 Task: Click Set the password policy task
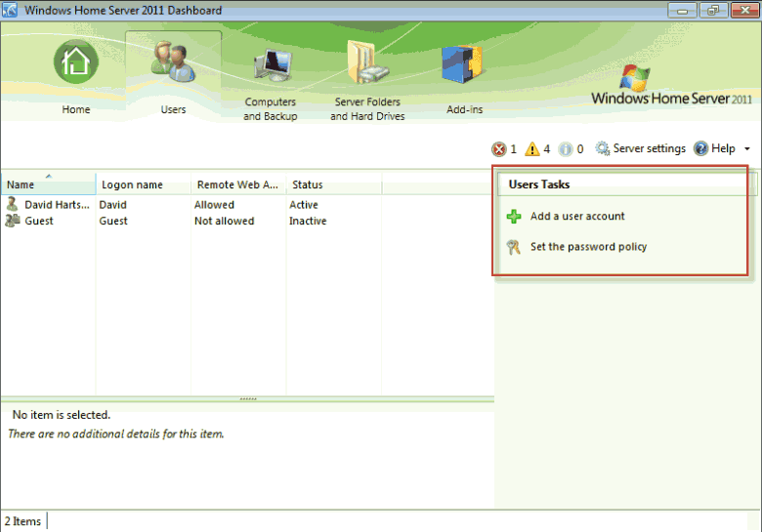[588, 247]
